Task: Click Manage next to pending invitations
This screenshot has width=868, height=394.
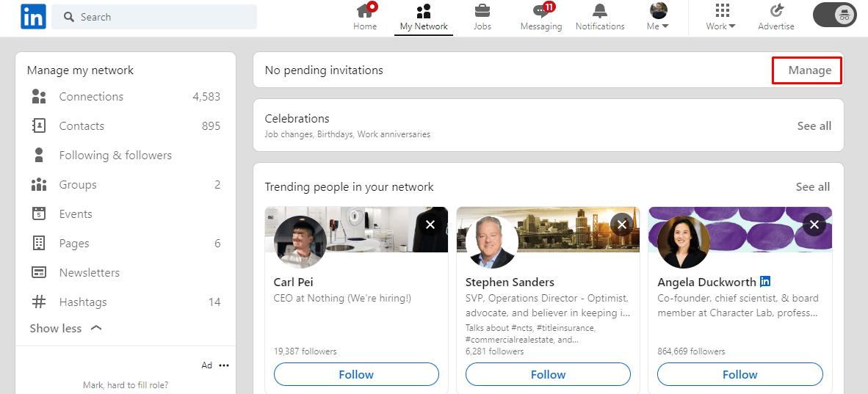Action: 810,70
